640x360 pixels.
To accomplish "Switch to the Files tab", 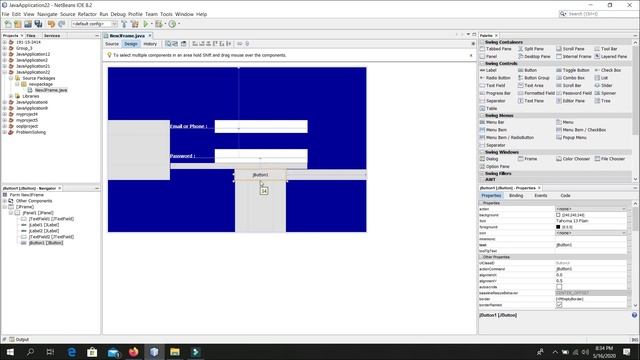I will (31, 36).
